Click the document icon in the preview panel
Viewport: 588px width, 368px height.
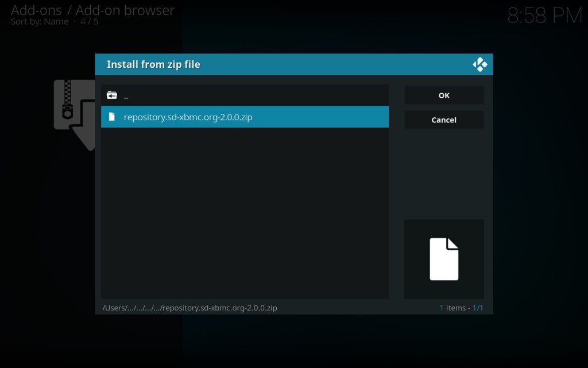(444, 259)
